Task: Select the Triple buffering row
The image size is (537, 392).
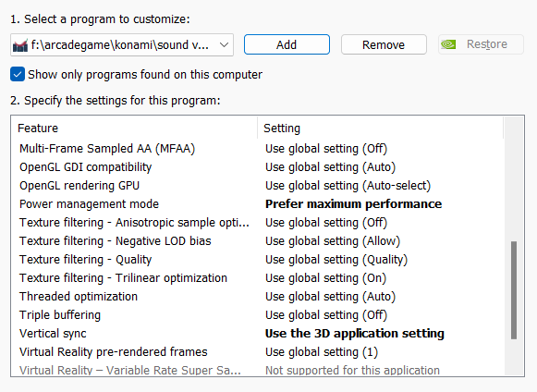Action: point(258,315)
